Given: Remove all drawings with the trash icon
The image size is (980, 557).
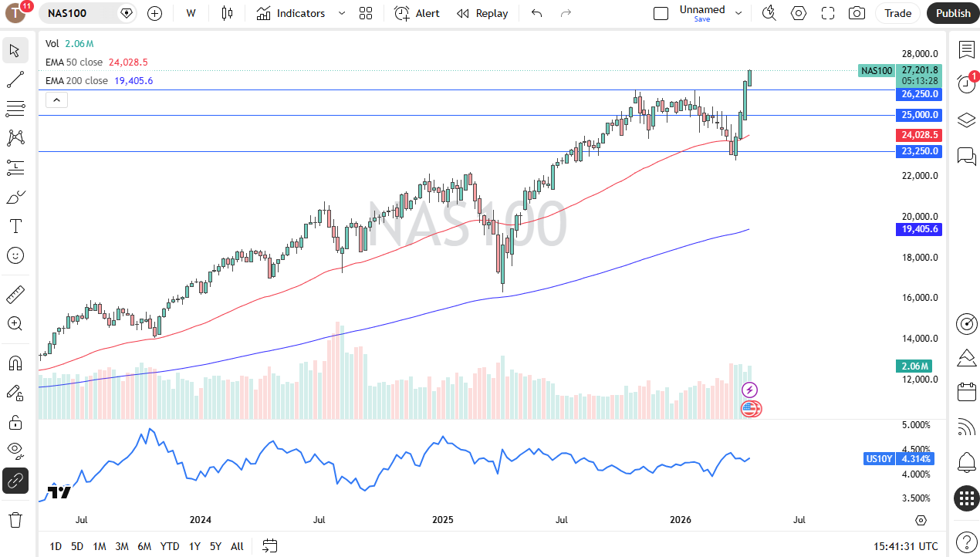Looking at the screenshot, I should coord(15,520).
